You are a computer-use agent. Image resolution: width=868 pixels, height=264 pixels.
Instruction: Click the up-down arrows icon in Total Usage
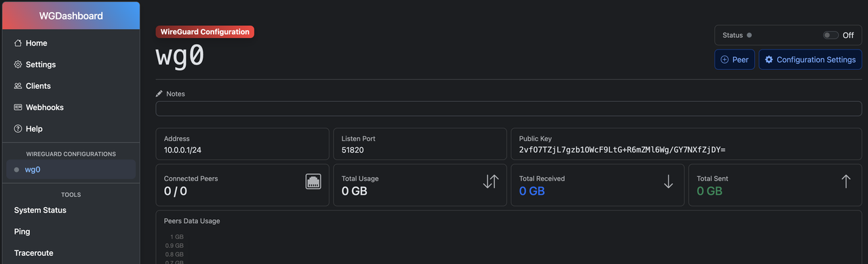[x=491, y=181]
